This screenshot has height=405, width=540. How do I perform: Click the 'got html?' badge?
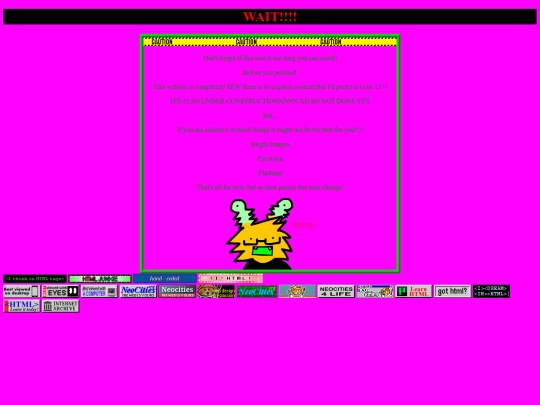pos(453,291)
